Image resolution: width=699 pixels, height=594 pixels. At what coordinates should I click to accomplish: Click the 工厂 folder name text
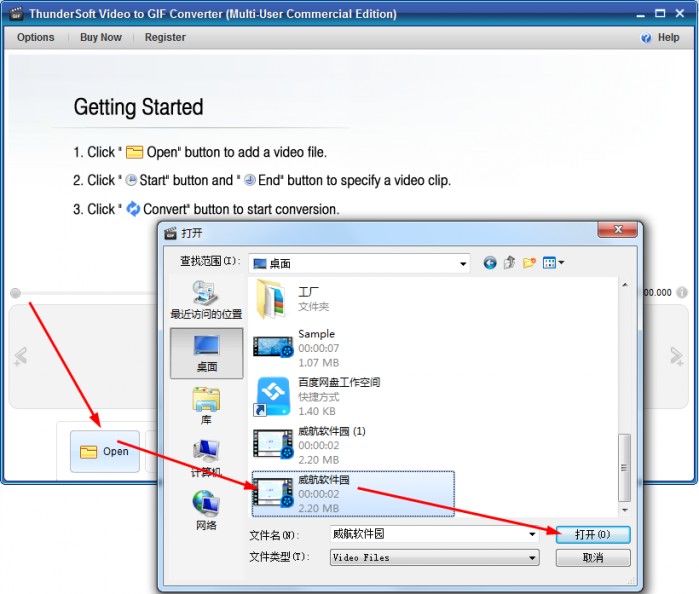308,292
